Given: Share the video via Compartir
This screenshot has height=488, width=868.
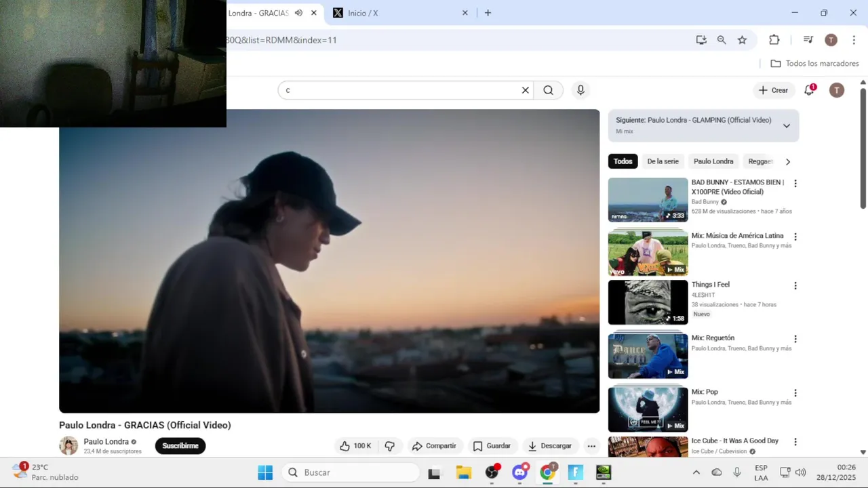Looking at the screenshot, I should (434, 446).
